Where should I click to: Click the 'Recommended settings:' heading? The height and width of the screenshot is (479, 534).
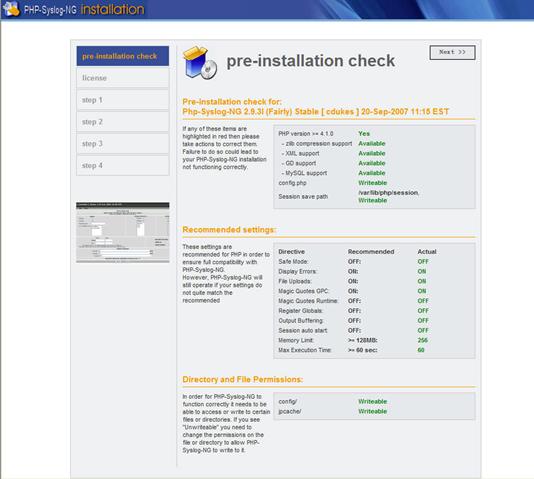(x=229, y=230)
